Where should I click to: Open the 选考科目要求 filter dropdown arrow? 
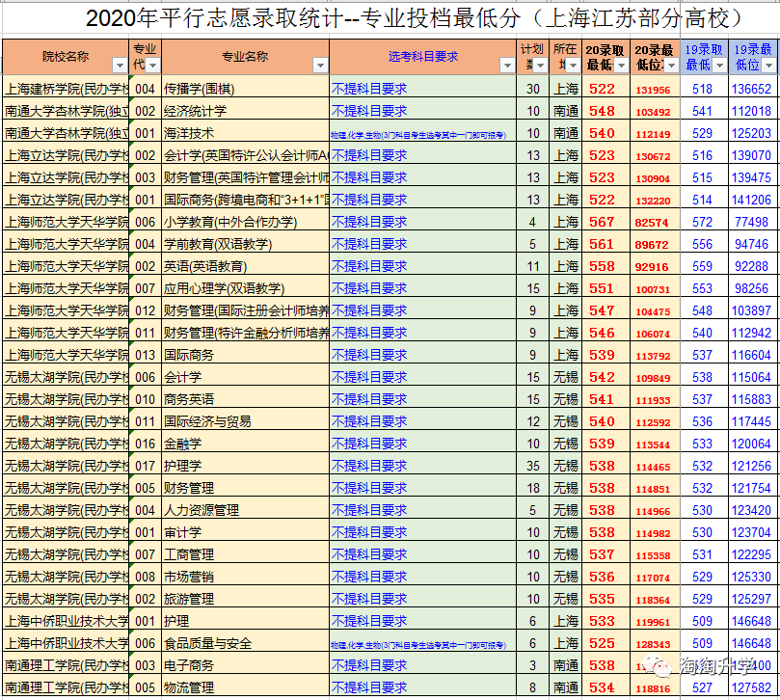(507, 66)
